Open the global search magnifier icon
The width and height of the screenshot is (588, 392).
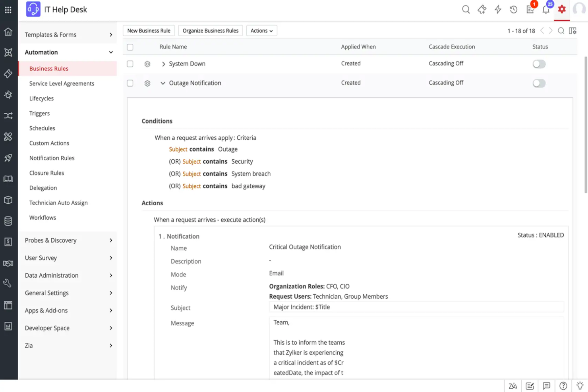click(x=466, y=10)
